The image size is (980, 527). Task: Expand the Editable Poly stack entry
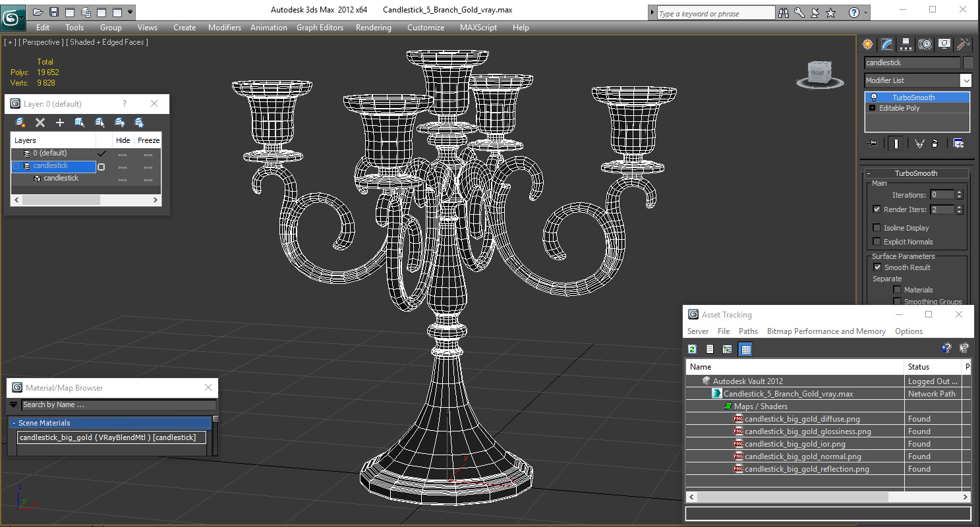(873, 108)
